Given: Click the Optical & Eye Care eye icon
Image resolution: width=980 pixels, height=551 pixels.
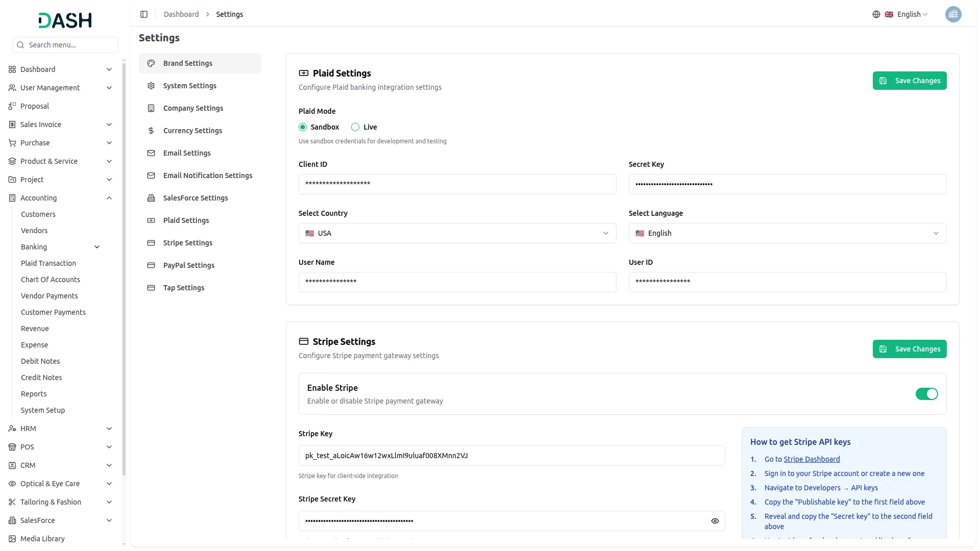Looking at the screenshot, I should [12, 484].
